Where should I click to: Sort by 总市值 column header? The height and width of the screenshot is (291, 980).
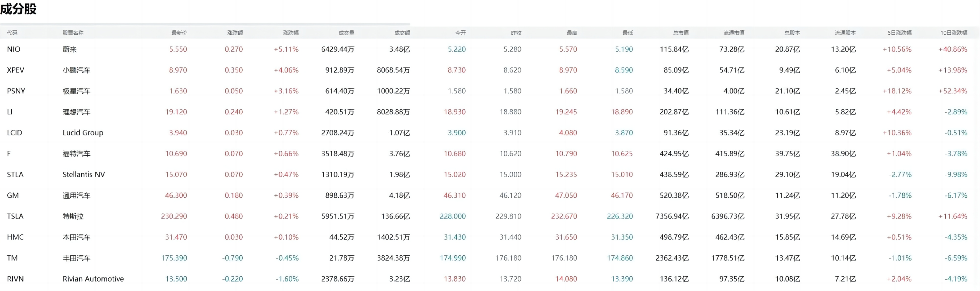point(681,33)
